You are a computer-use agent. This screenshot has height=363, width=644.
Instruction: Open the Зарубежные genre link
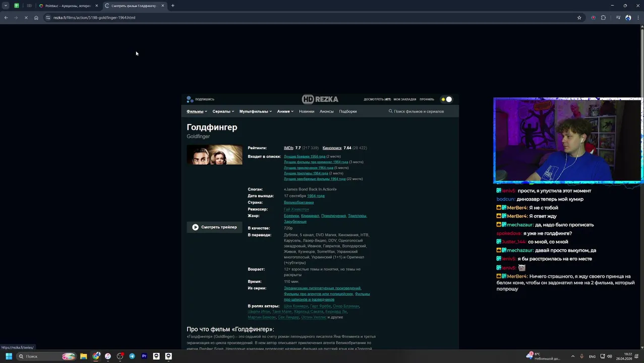pos(295,222)
